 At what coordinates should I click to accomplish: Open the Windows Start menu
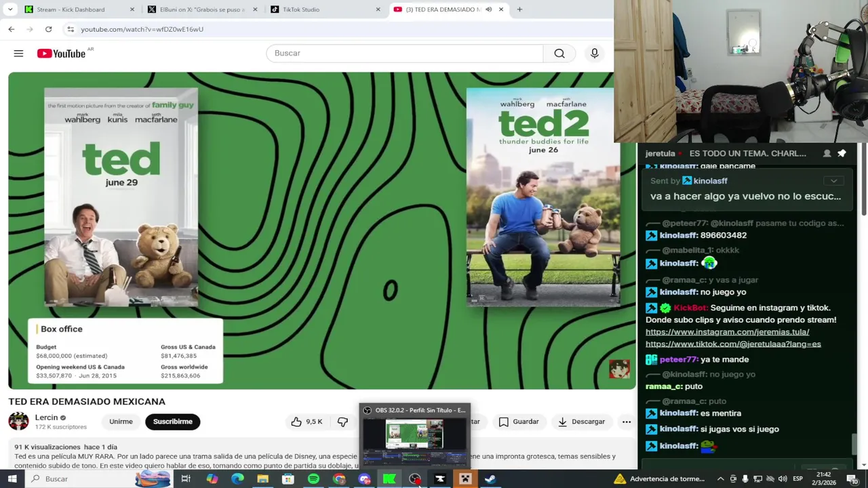coord(12,479)
